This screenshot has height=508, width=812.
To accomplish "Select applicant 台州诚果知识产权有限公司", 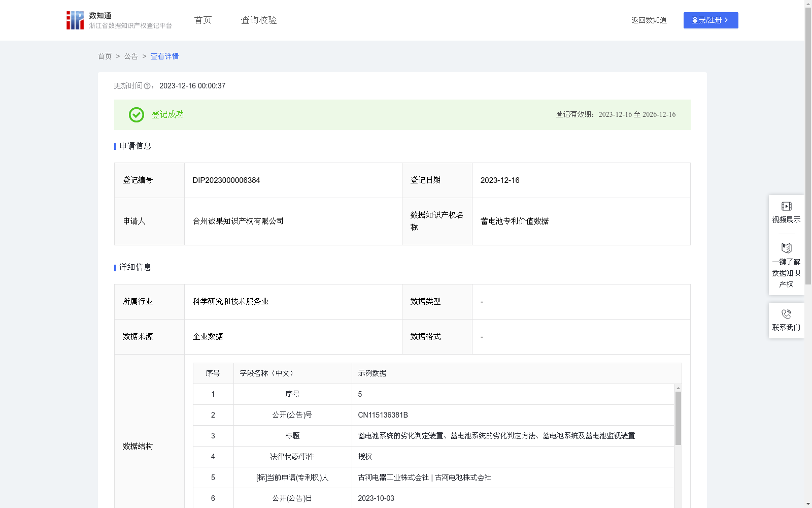I will coord(238,221).
